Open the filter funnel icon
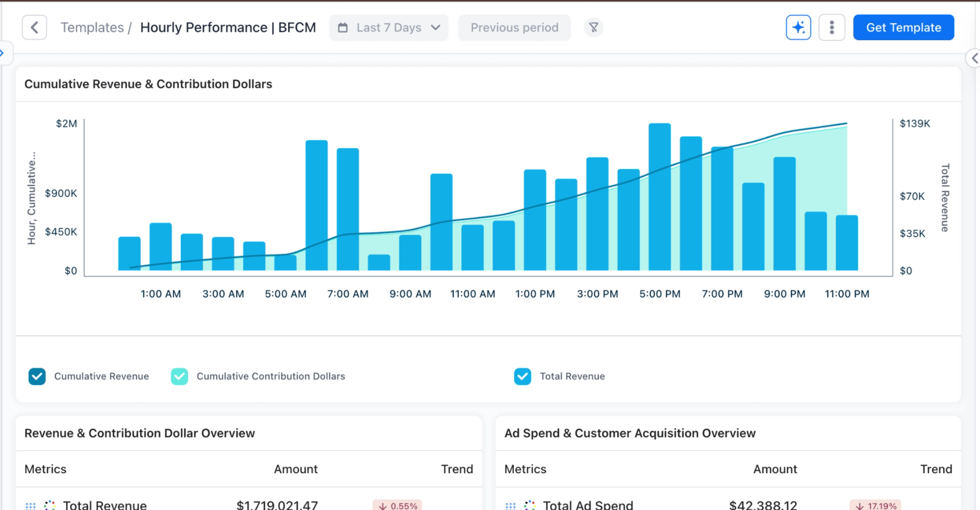The width and height of the screenshot is (980, 510). pos(593,27)
